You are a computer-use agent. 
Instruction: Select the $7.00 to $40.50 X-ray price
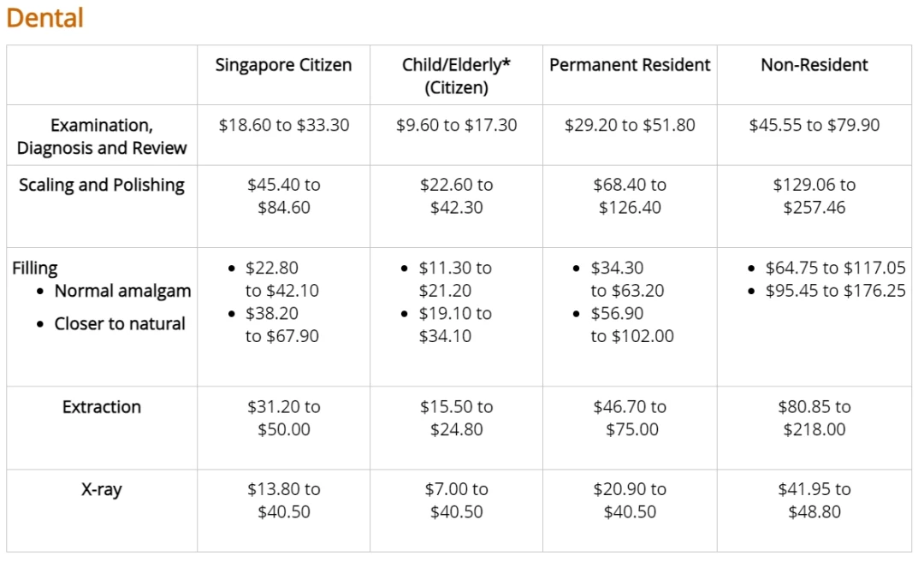point(456,500)
